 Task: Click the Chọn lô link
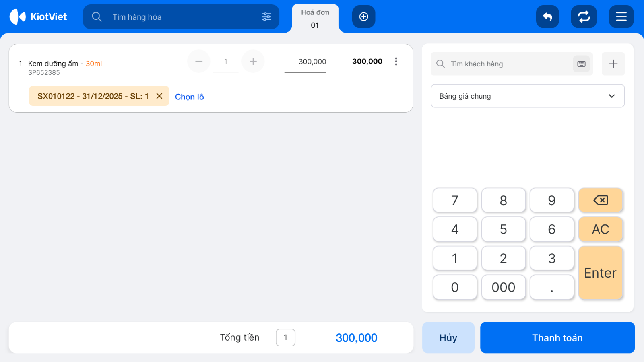click(190, 97)
